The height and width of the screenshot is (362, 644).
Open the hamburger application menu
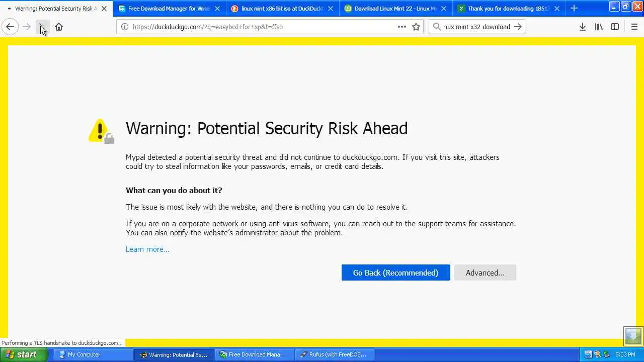pos(634,27)
